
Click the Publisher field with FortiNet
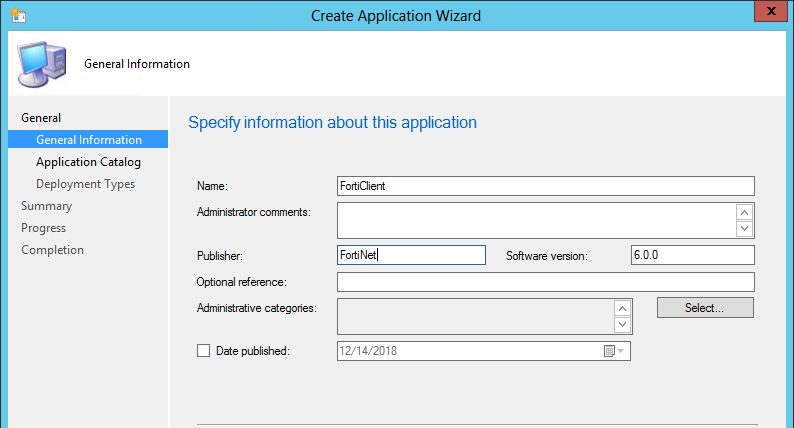coord(411,255)
